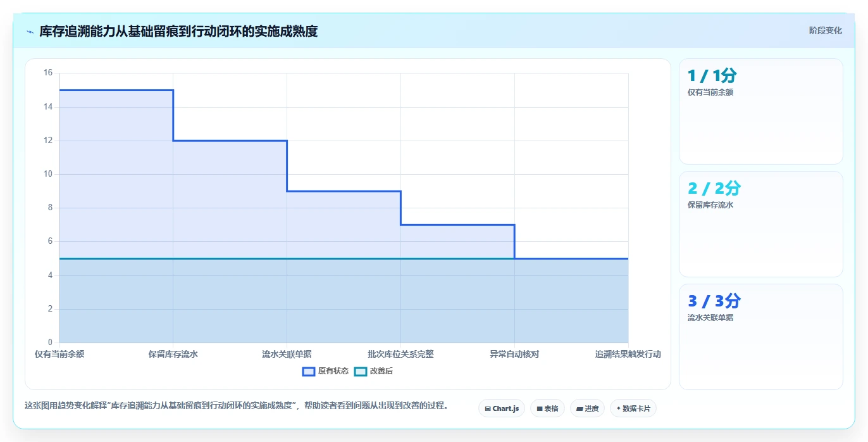Click the Chart.js chip icon
The height and width of the screenshot is (442, 868).
tap(488, 409)
